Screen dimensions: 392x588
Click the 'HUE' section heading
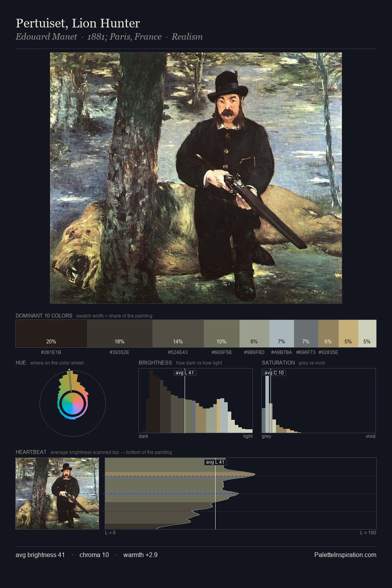[21, 363]
